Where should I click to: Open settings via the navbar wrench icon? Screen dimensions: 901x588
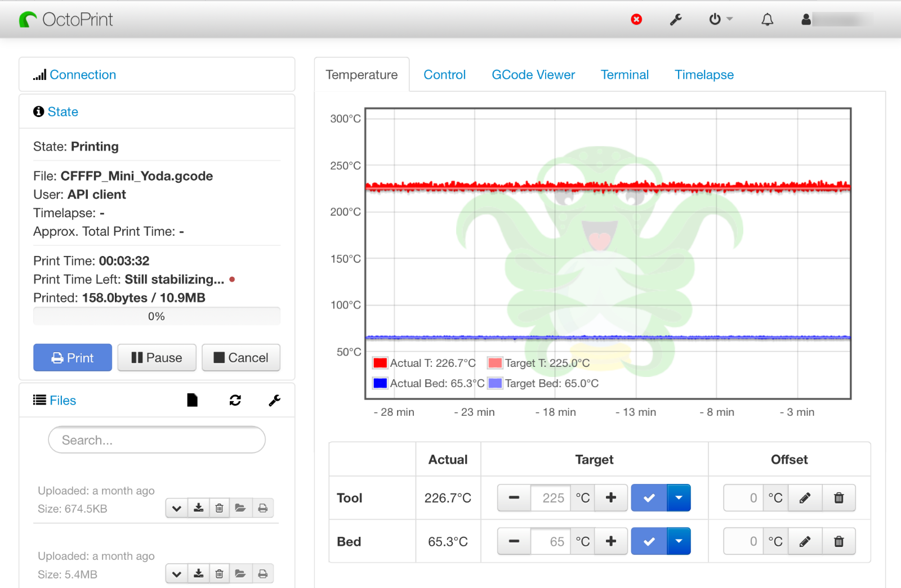(676, 20)
